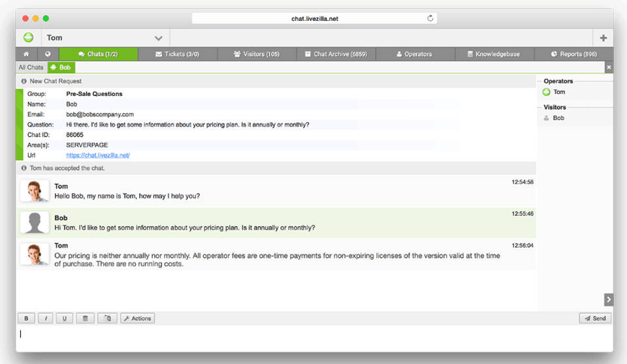Send the chat message
Viewport: 627px width, 364px height.
(x=595, y=318)
